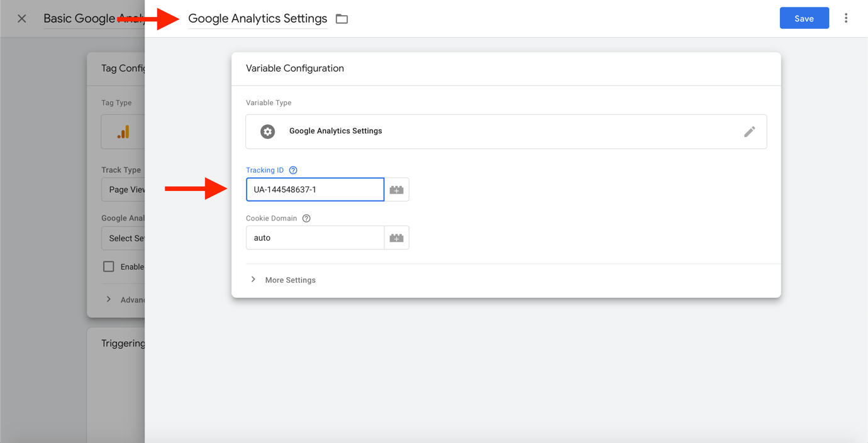Expand More Settings section
Screen dimensions: 868x443
[x=283, y=280]
